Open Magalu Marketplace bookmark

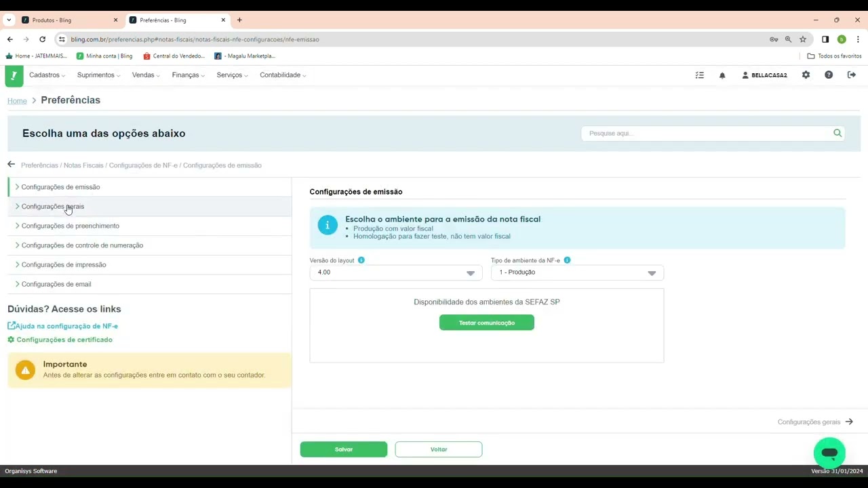pos(245,56)
